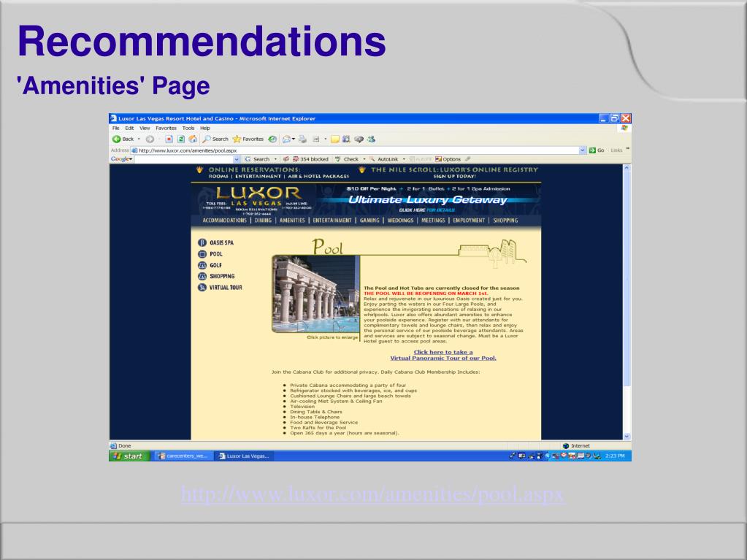Open Employment in Luxor nav bar
The height and width of the screenshot is (560, 747).
(x=469, y=220)
